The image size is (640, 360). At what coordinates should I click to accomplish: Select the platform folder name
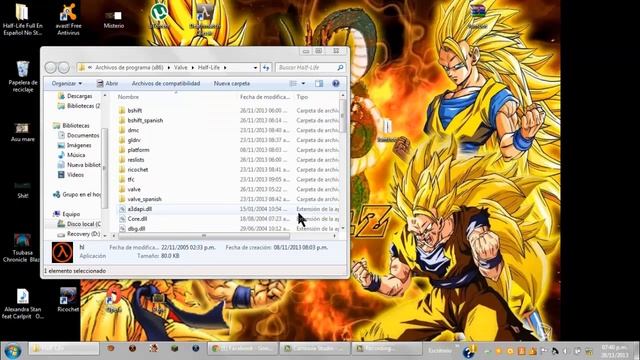coord(138,150)
